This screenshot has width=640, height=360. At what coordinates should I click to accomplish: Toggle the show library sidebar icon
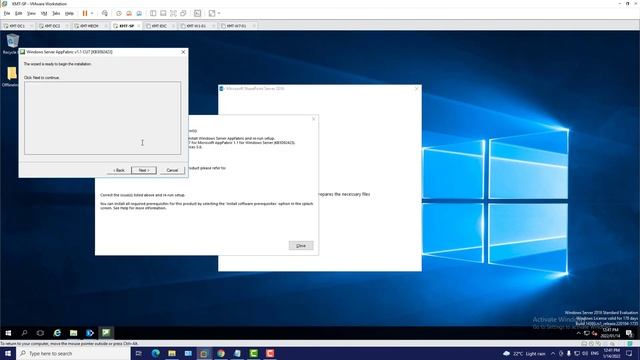[x=153, y=13]
